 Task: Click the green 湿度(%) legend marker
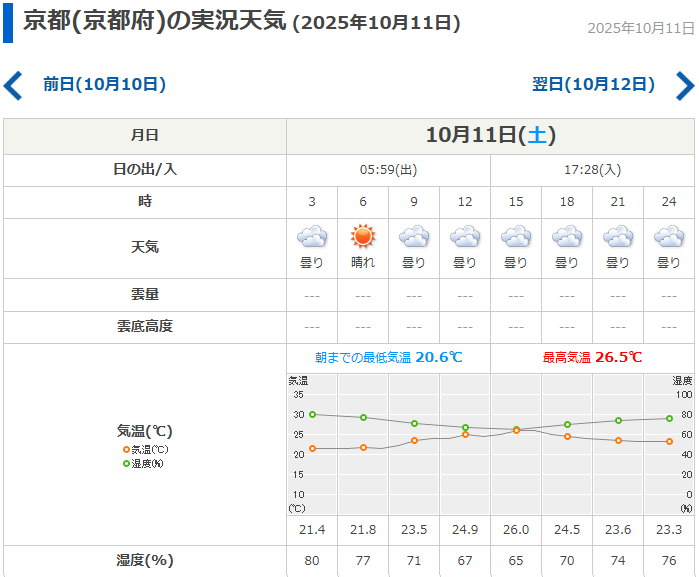[126, 463]
